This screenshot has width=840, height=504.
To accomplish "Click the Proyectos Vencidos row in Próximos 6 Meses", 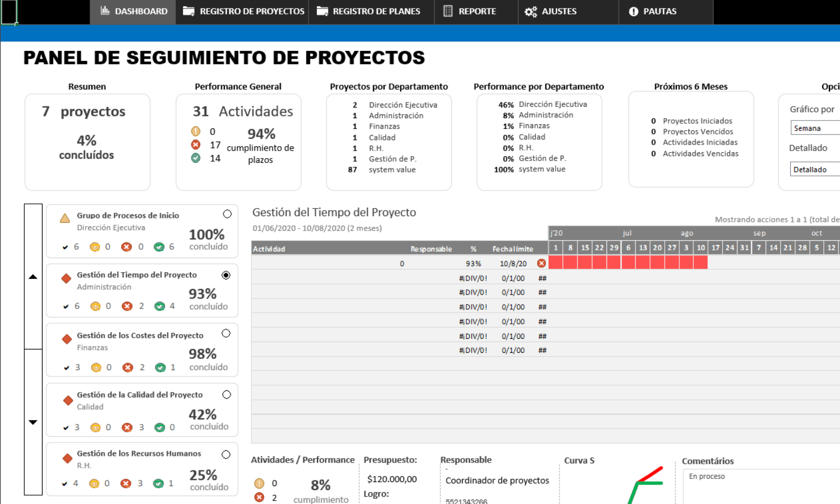I will pos(692,132).
